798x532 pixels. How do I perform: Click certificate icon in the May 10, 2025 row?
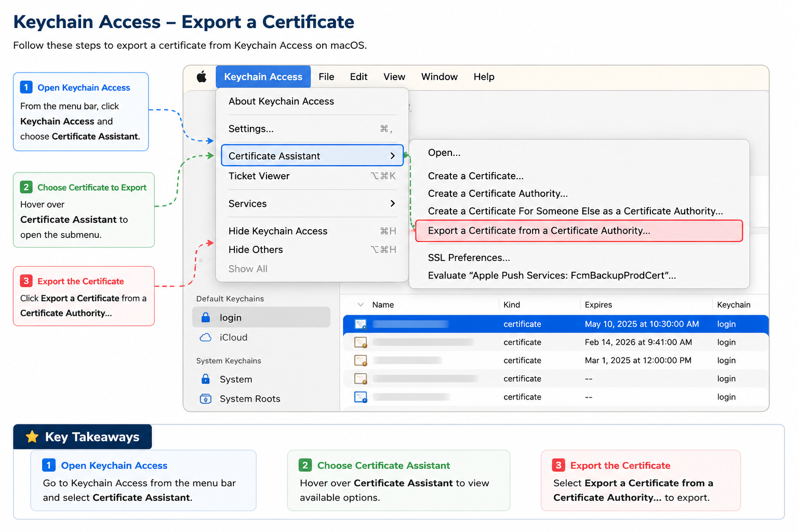361,324
